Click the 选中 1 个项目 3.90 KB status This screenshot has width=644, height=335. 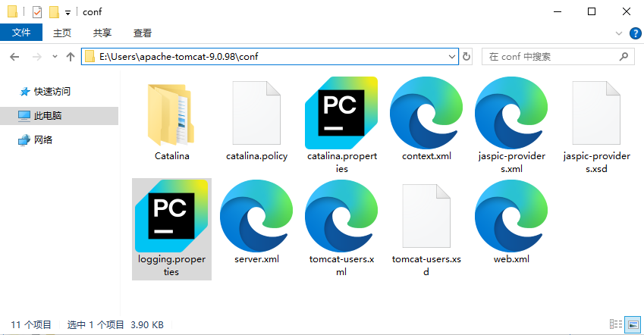tap(115, 324)
